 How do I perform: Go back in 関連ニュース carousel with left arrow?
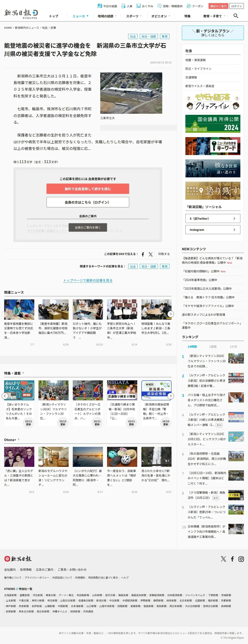pyautogui.click(x=5, y=314)
